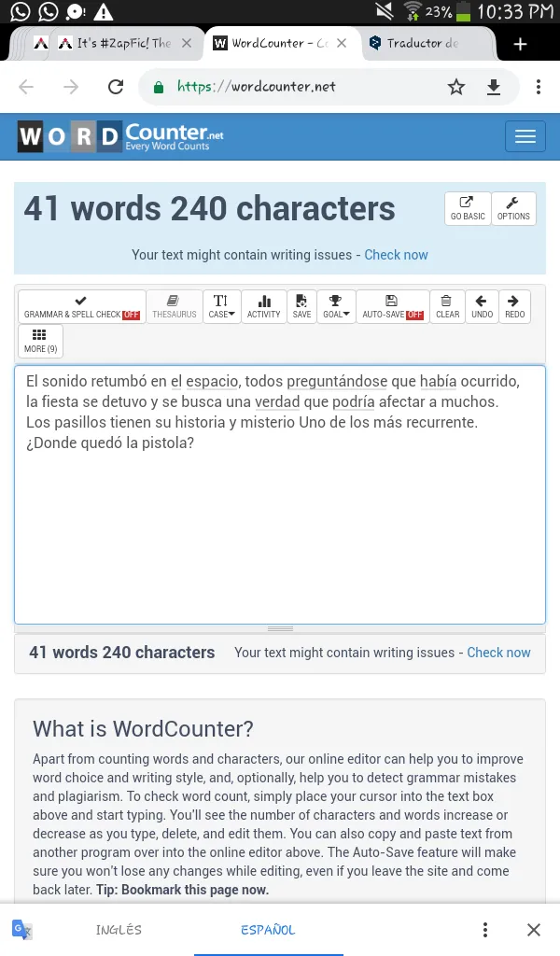Open the More (9) tools grid
The height and width of the screenshot is (956, 560).
[41, 341]
